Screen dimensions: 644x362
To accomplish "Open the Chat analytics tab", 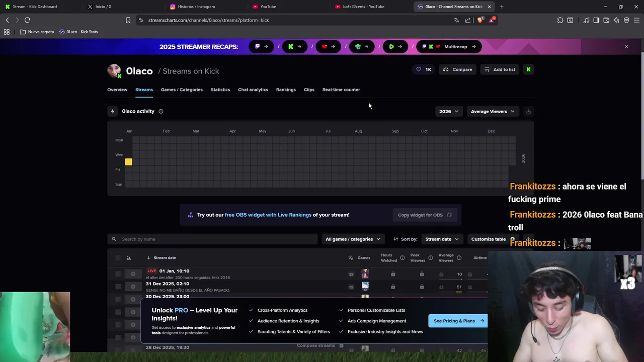I will pos(253,89).
